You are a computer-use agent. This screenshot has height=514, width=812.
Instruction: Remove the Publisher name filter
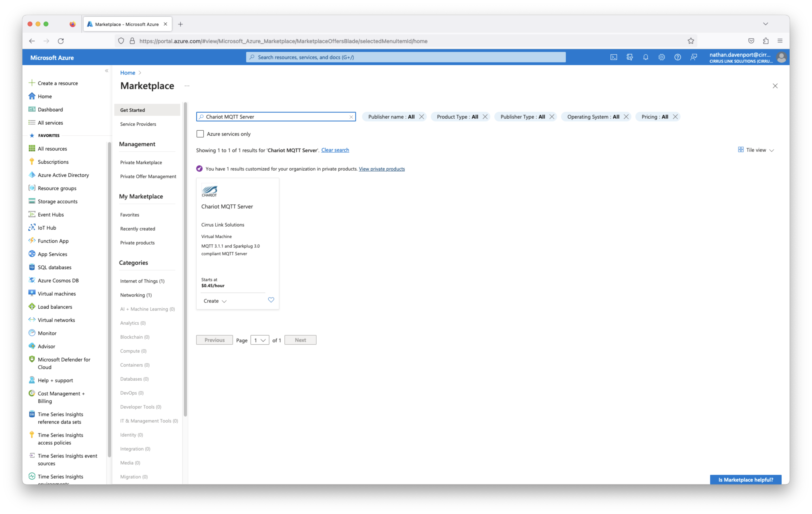click(422, 117)
